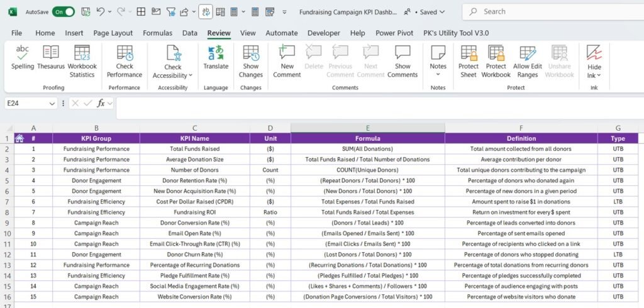Run Check Accessibility
This screenshot has height=308, width=644.
click(172, 62)
